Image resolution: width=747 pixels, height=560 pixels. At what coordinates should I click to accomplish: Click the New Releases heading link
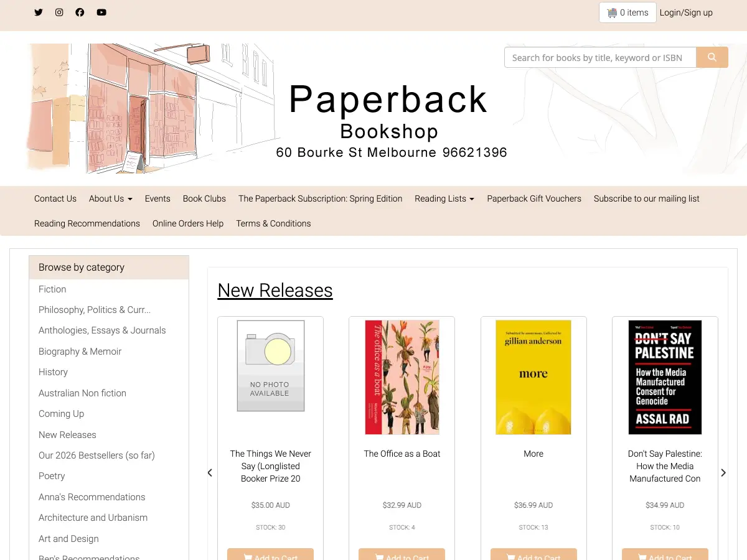click(275, 291)
